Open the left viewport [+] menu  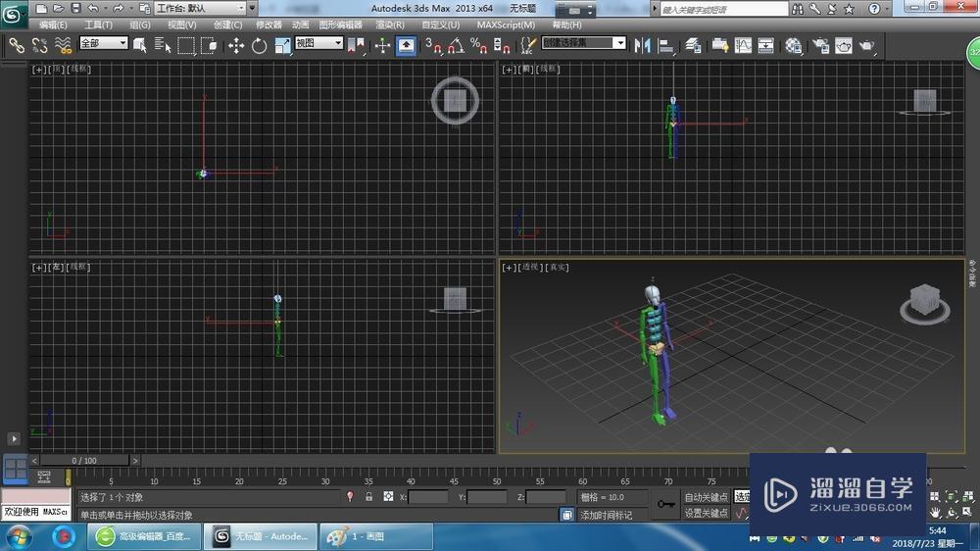(x=38, y=268)
